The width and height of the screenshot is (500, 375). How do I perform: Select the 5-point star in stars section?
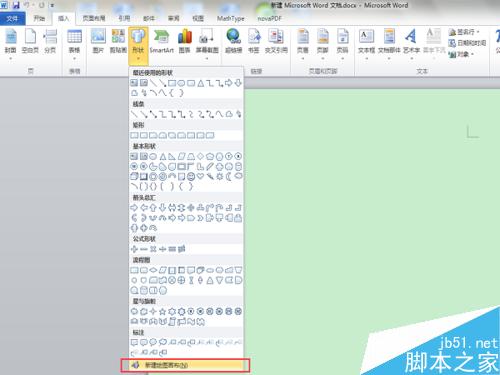(x=162, y=312)
